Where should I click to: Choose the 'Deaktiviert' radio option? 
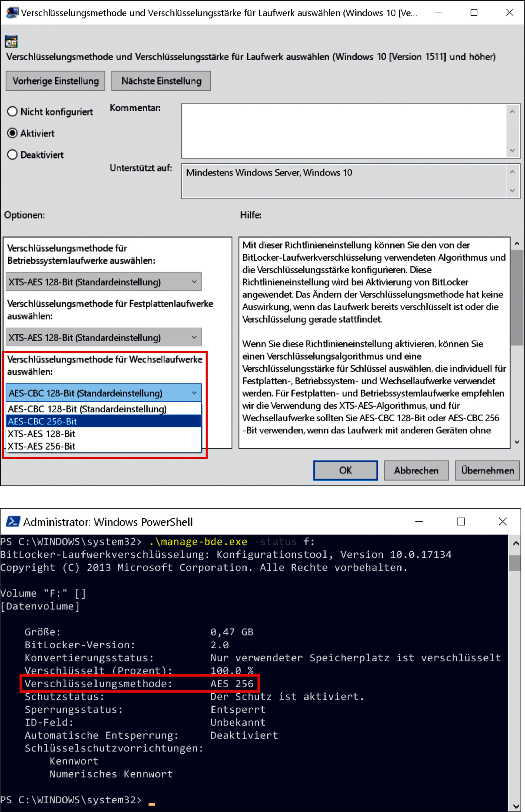pos(12,155)
